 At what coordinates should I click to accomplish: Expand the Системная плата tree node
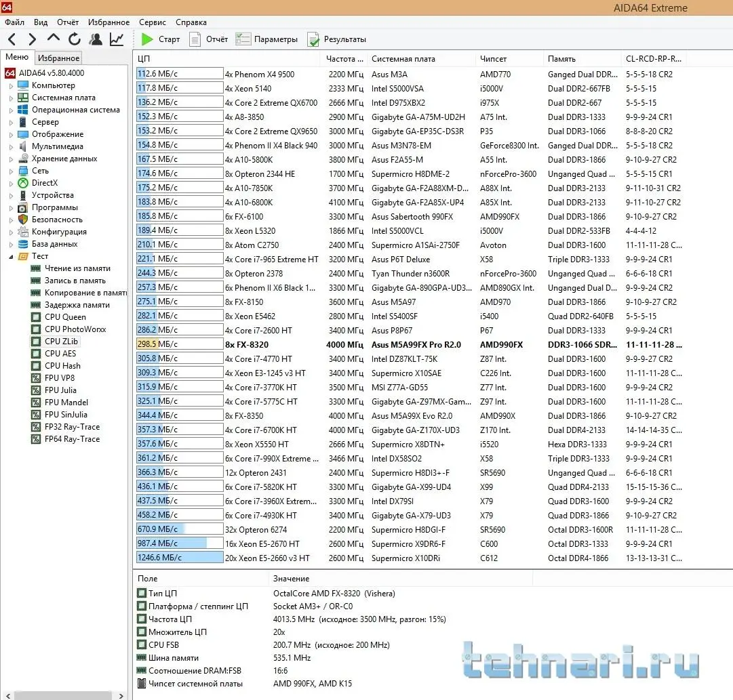click(x=12, y=98)
